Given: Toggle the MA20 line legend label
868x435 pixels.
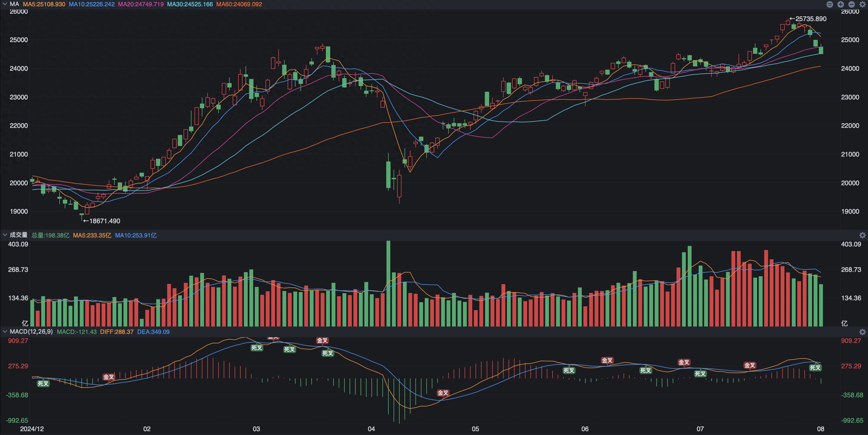Looking at the screenshot, I should coord(141,4).
